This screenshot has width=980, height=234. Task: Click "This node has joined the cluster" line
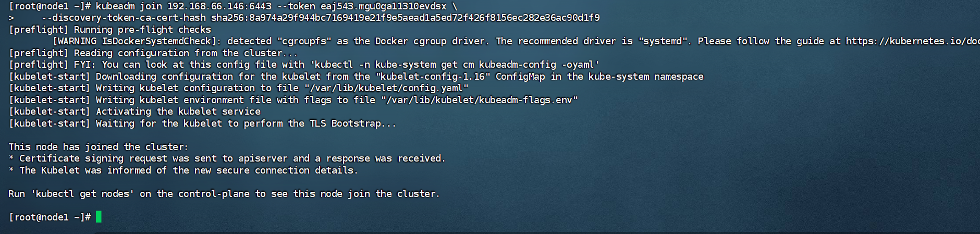[x=98, y=147]
